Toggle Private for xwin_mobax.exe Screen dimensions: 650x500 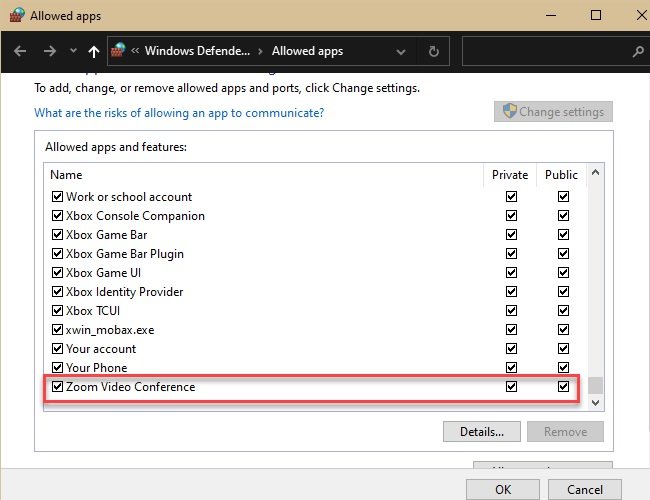coord(511,330)
